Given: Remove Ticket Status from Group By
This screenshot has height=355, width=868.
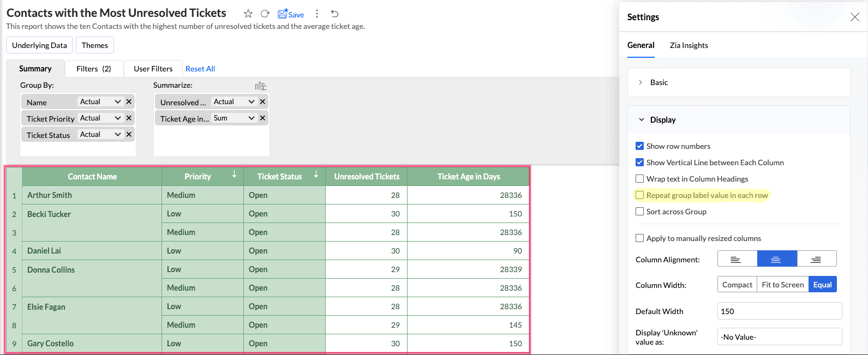Looking at the screenshot, I should tap(129, 134).
